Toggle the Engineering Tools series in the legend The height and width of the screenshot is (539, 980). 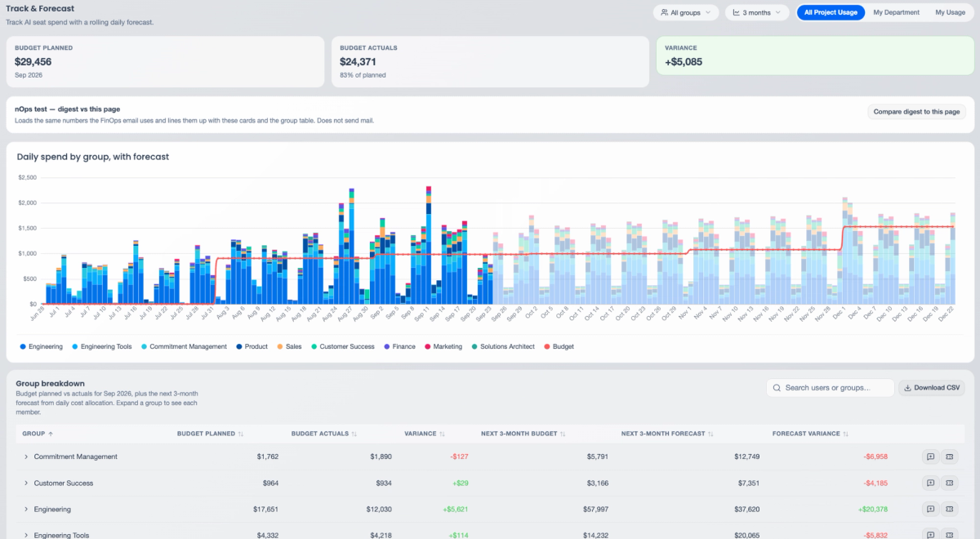tap(101, 346)
